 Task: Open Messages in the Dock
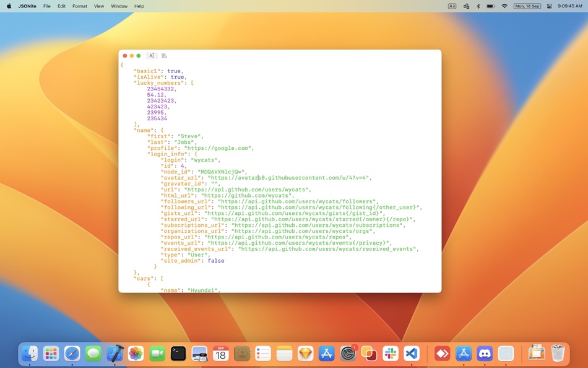click(x=93, y=353)
